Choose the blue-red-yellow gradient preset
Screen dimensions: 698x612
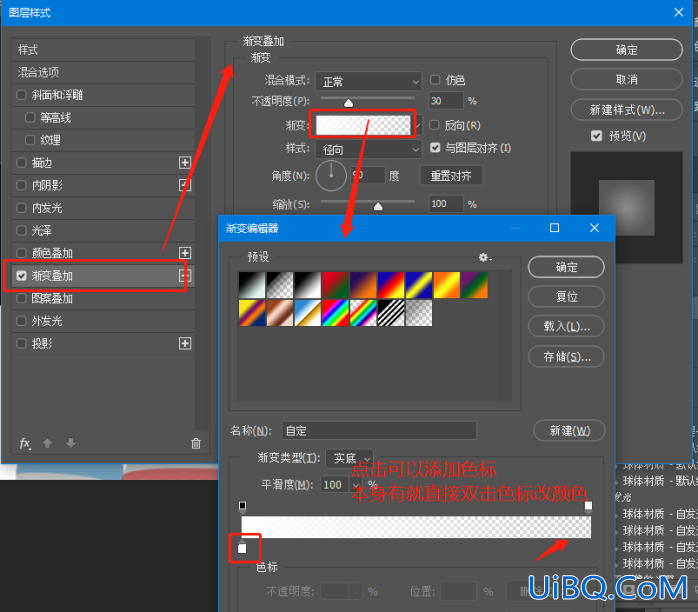tap(391, 285)
